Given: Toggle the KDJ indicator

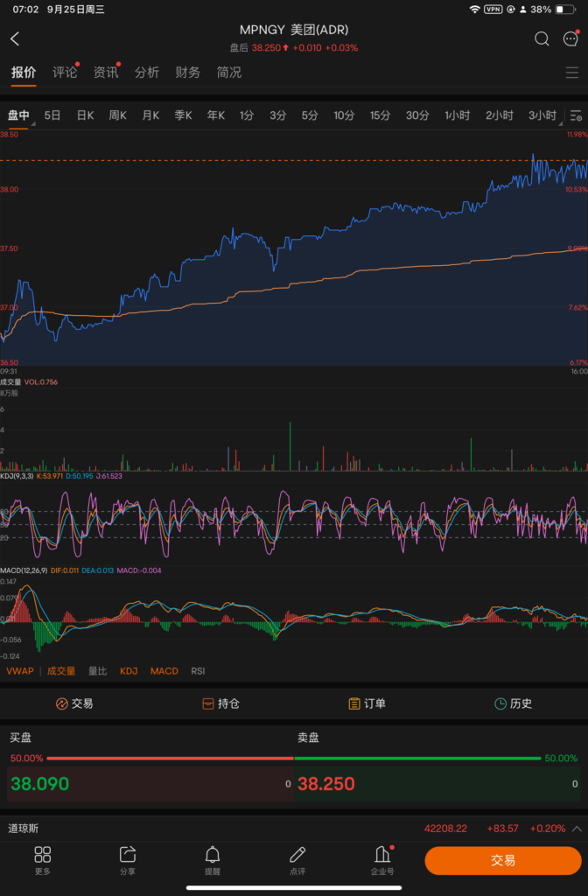Looking at the screenshot, I should (x=129, y=671).
